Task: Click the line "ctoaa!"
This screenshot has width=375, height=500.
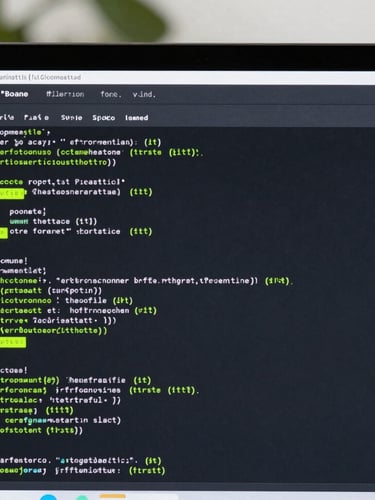Action: click(x=14, y=370)
